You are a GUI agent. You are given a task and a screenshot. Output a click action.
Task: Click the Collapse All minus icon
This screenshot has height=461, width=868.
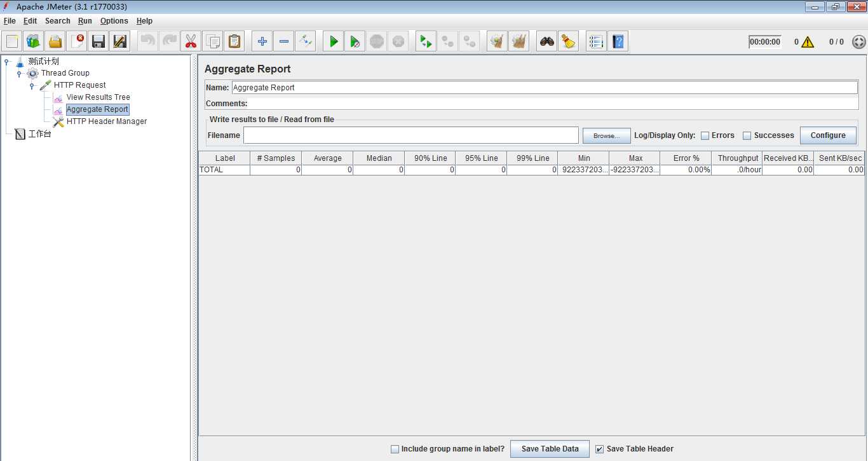tap(284, 42)
